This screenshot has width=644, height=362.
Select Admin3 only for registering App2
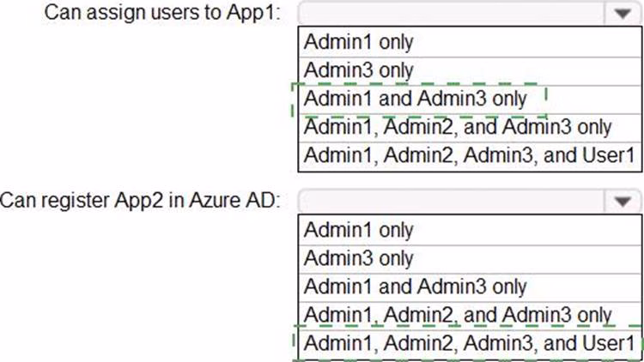[x=359, y=258]
